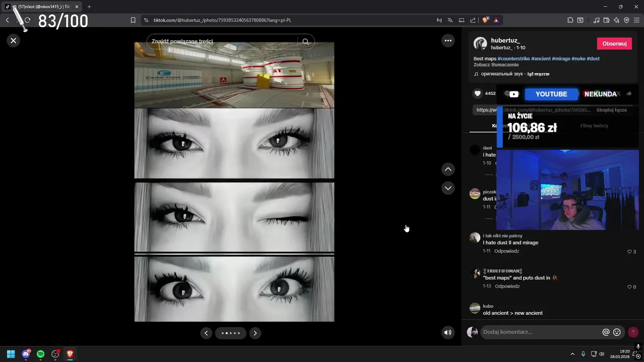Image resolution: width=644 pixels, height=362 pixels.
Task: Reload the page
Action: [x=28, y=20]
